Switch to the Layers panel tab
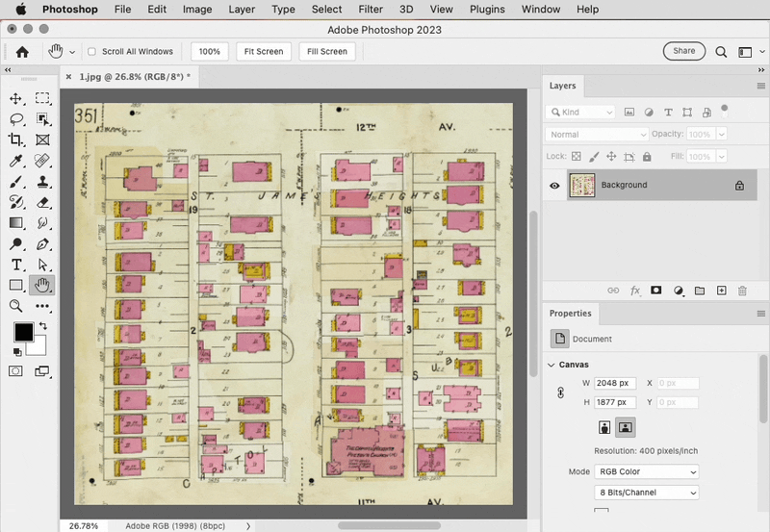Viewport: 770px width, 532px height. [563, 86]
